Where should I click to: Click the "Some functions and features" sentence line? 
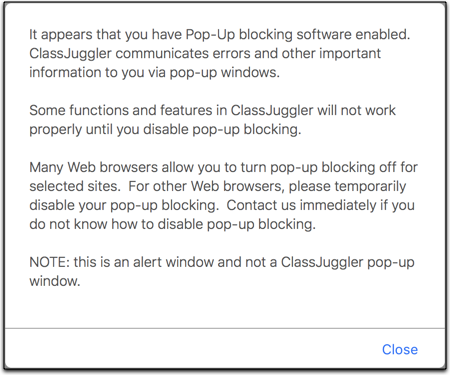[212, 110]
